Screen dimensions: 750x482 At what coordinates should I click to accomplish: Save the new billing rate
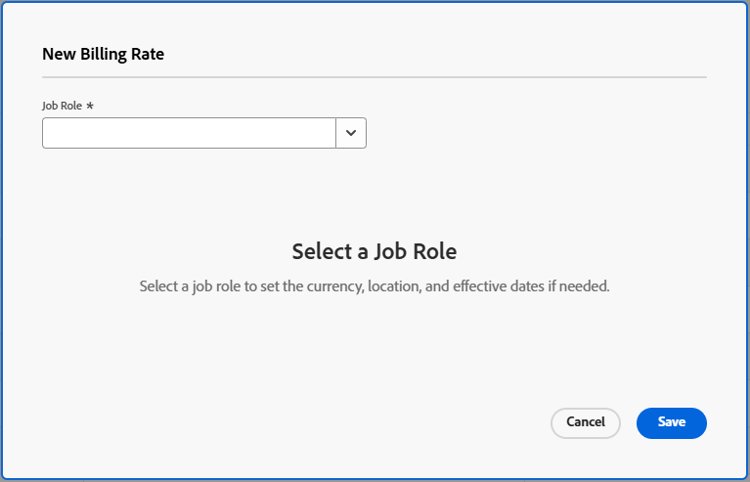coord(671,423)
